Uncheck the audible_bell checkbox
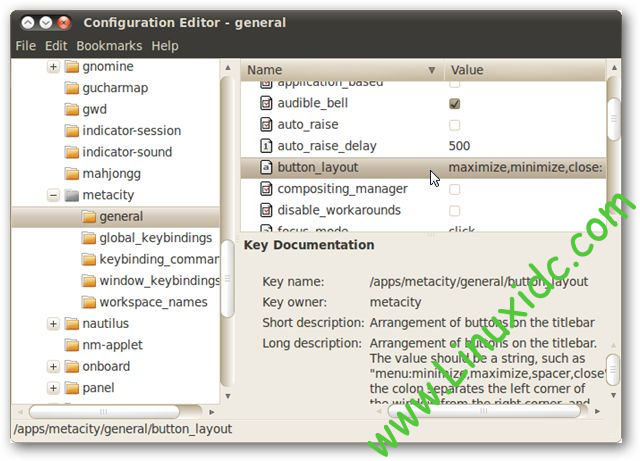This screenshot has width=640, height=461. point(455,103)
